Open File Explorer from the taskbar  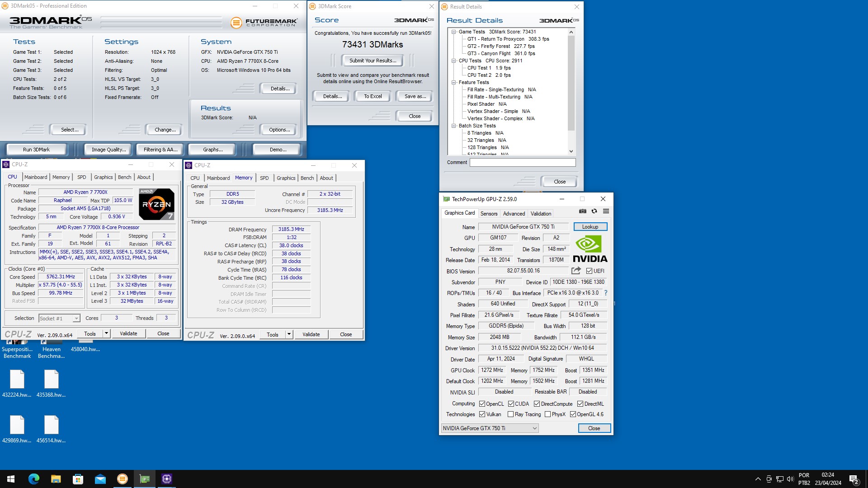click(x=56, y=479)
